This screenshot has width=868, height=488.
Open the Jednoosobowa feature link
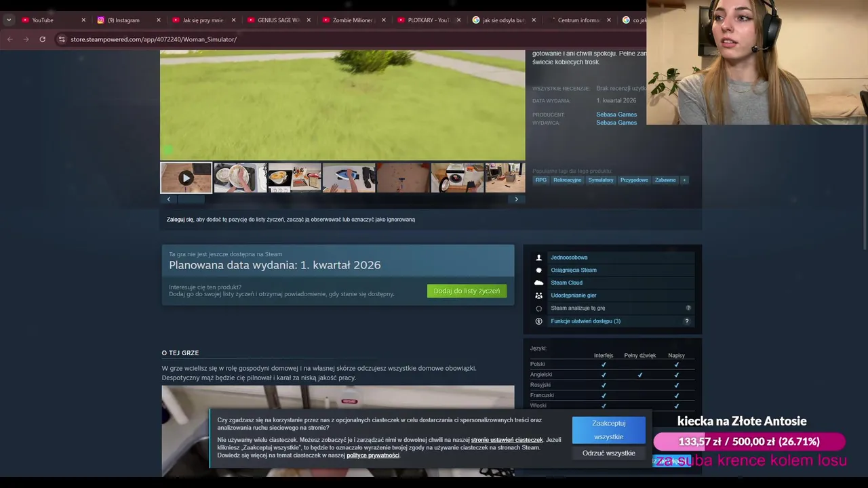tap(569, 258)
